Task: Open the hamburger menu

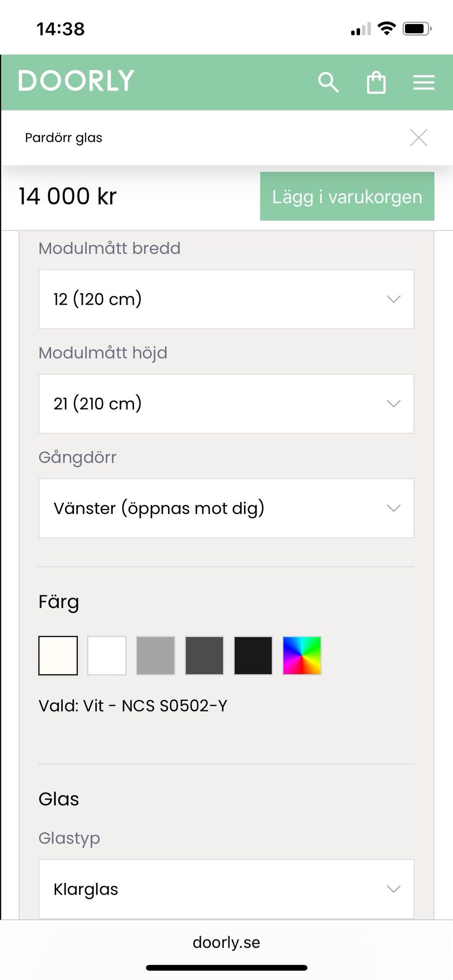Action: [x=424, y=83]
